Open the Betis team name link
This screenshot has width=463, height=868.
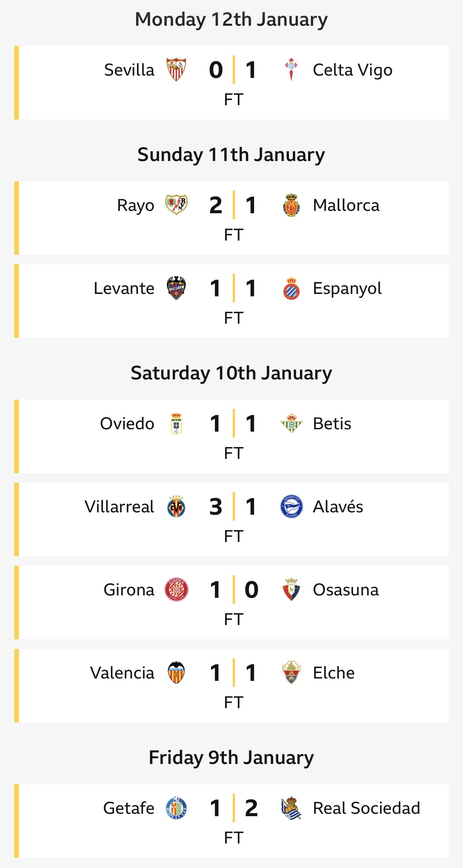[332, 423]
